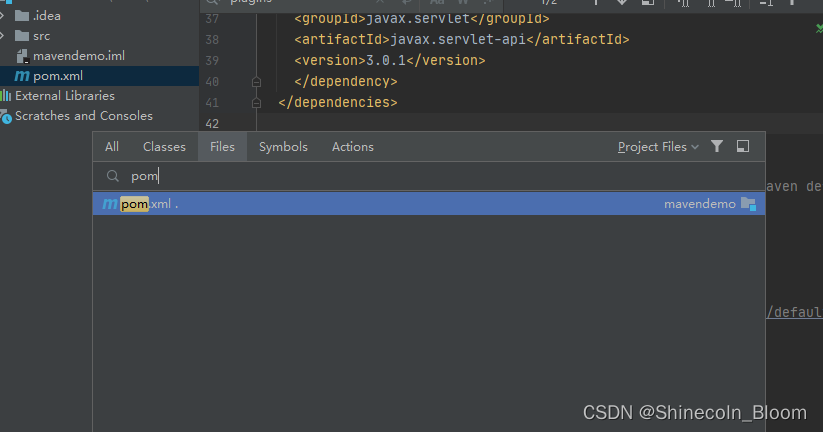This screenshot has height=432, width=823.
Task: Open results in Find tool window icon
Action: pos(743,146)
